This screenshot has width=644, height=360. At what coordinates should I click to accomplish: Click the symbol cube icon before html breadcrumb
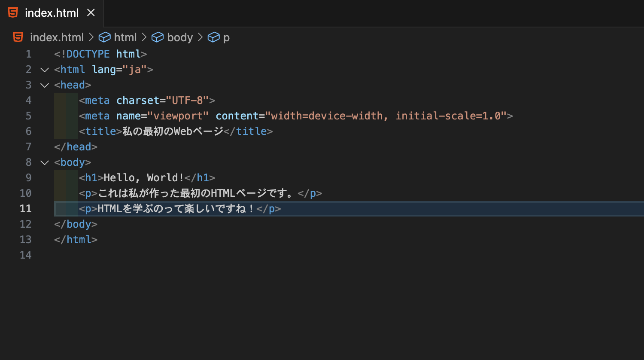point(105,37)
